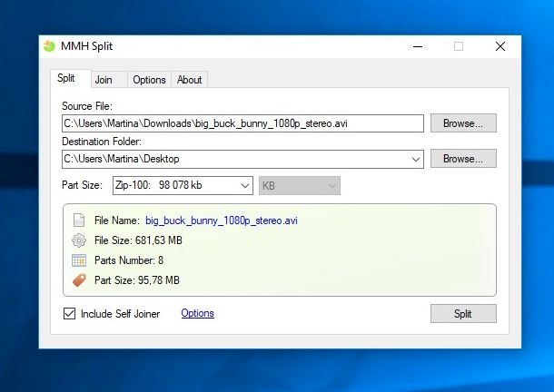This screenshot has height=392, width=554.
Task: Open the Options tab
Action: (149, 80)
